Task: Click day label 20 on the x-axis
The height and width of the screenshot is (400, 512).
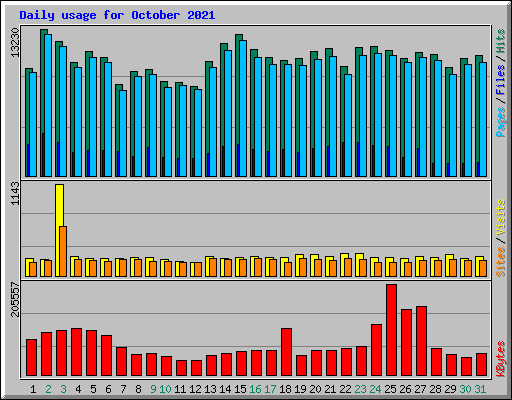Action: click(315, 389)
